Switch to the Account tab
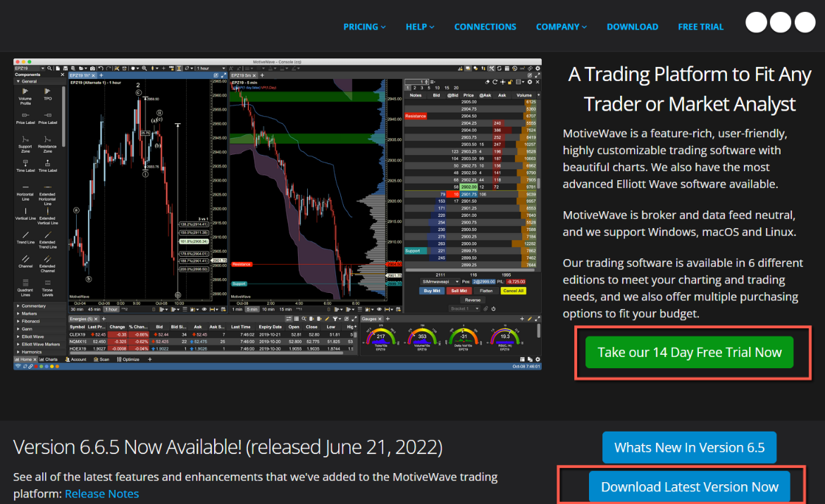Viewport: 825px width, 504px height. 75,360
